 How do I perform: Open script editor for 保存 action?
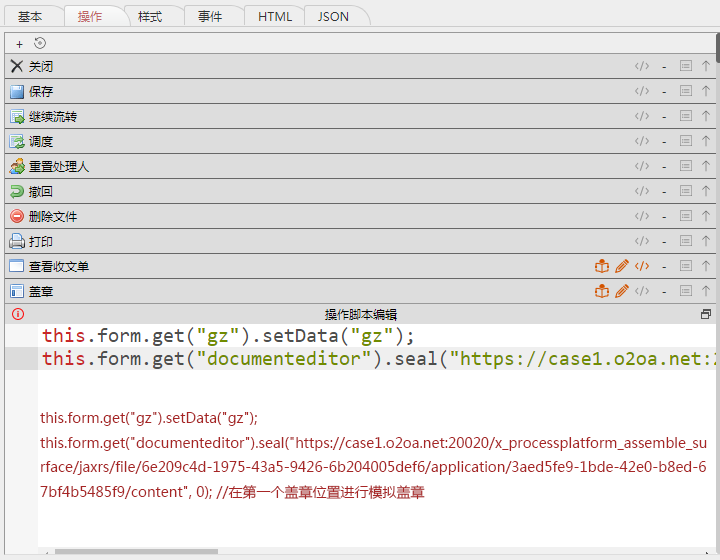click(642, 91)
